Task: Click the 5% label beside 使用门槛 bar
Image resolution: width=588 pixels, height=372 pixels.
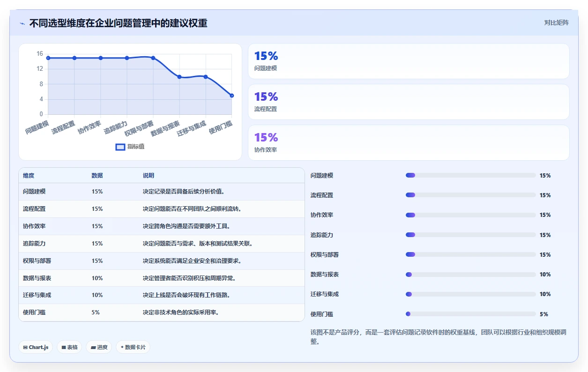Action: 544,314
